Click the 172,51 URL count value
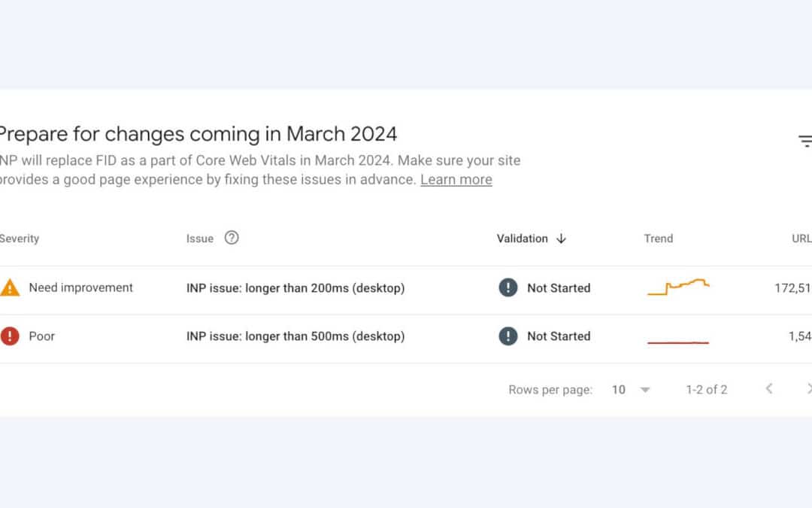Screen dimensions: 812x508 tap(793, 287)
